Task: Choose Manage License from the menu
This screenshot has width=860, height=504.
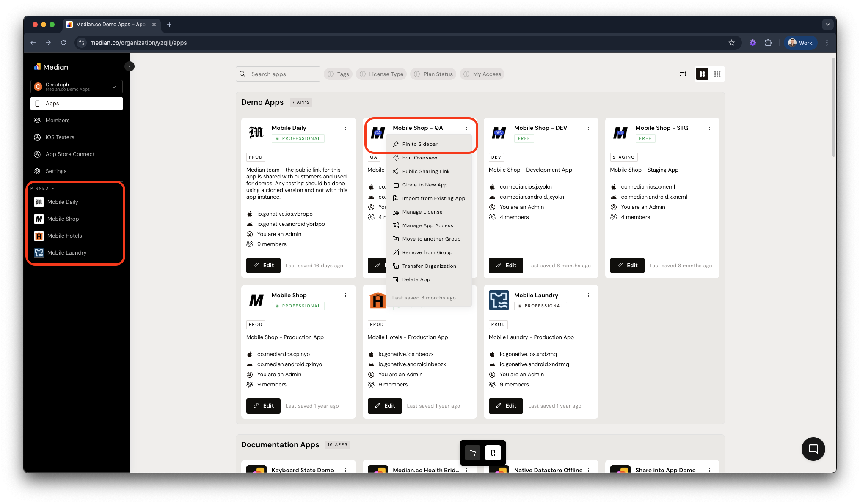Action: click(x=429, y=212)
